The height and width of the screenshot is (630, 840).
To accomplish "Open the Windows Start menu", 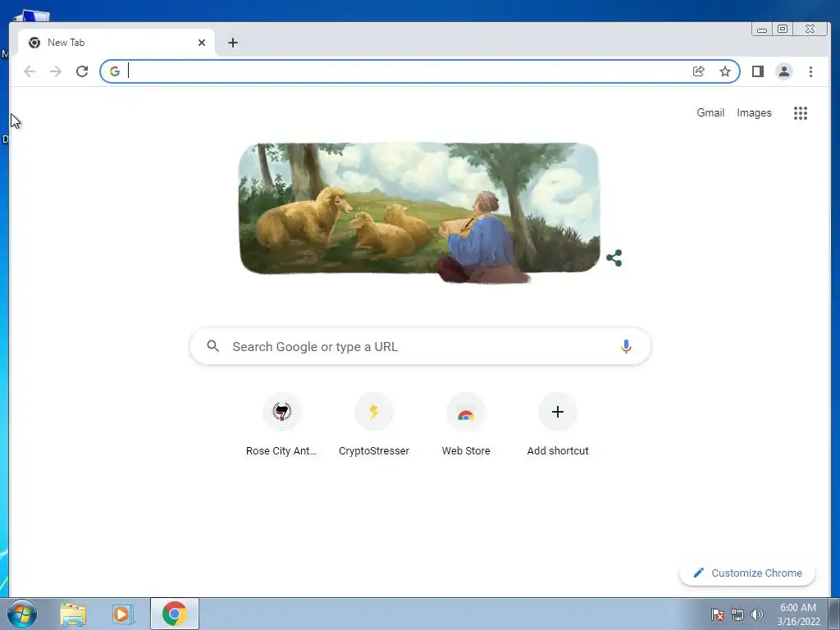I will tap(22, 614).
